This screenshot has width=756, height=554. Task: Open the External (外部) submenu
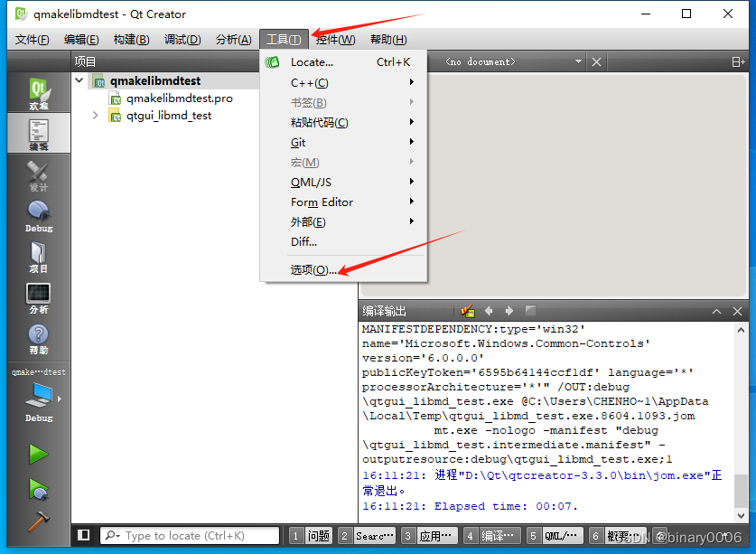pos(343,221)
